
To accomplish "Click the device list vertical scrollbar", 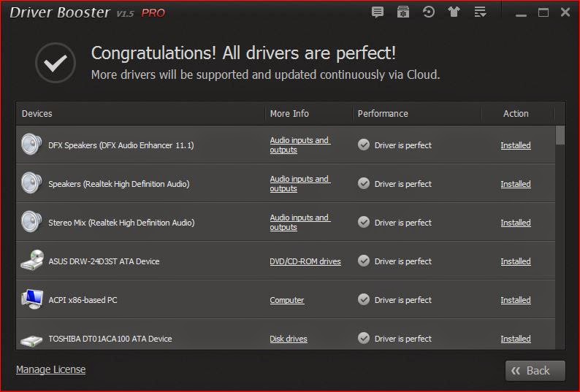I will (x=560, y=234).
